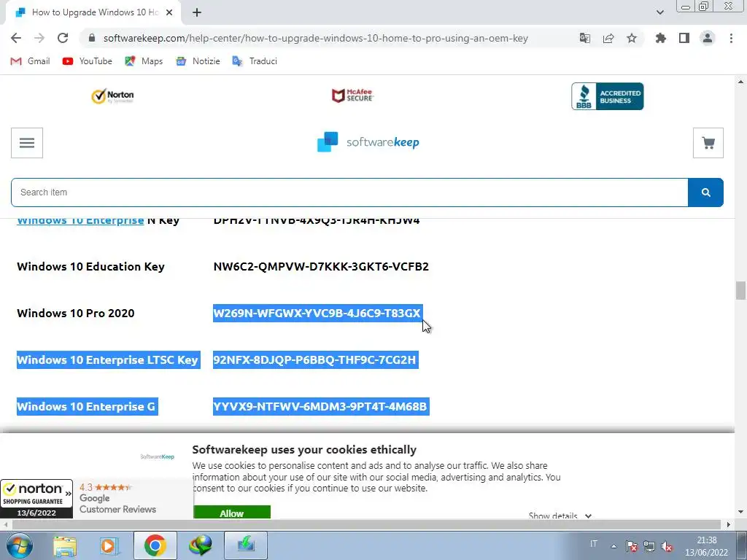
Task: Open the hamburger site menu
Action: pos(27,143)
